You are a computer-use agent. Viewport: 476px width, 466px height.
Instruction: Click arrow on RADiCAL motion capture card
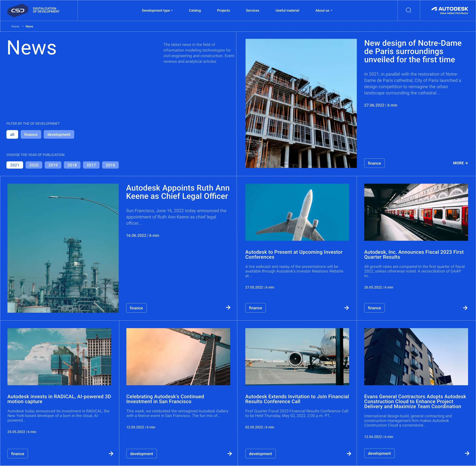tap(111, 453)
